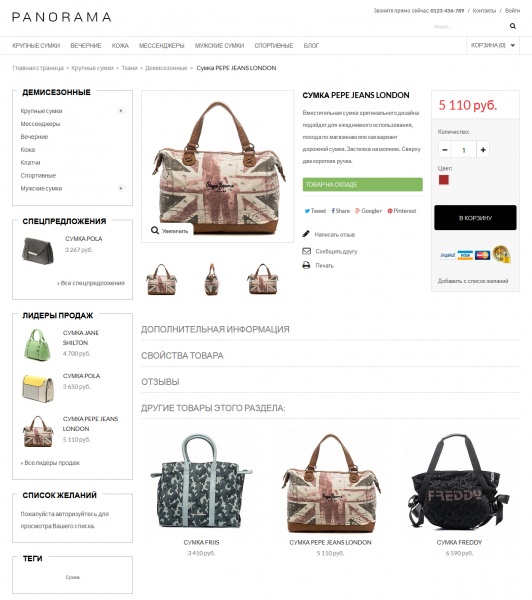This screenshot has height=600, width=532.
Task: Open the Корзина cart dropdown
Action: tap(493, 45)
